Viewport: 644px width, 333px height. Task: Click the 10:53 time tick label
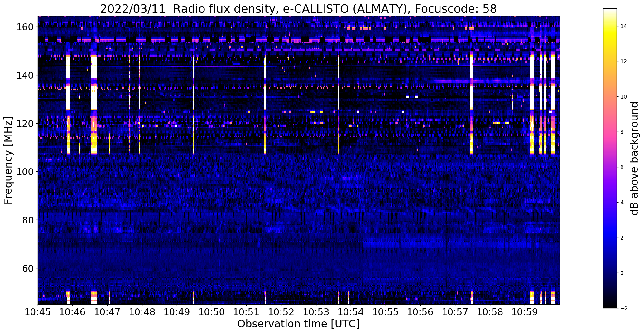[x=316, y=312]
